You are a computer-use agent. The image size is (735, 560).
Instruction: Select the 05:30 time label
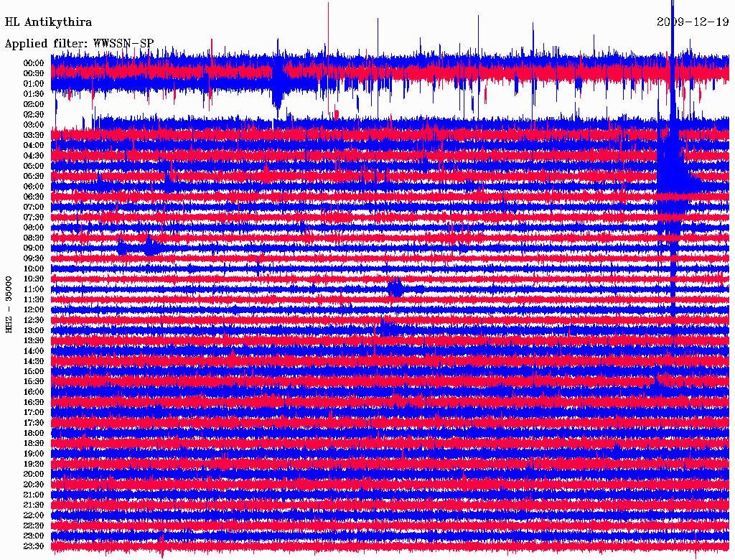click(x=34, y=176)
